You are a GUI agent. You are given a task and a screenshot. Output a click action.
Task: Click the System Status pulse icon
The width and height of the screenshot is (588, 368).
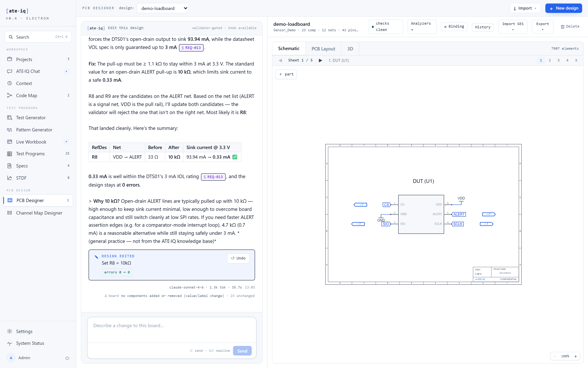click(x=10, y=343)
